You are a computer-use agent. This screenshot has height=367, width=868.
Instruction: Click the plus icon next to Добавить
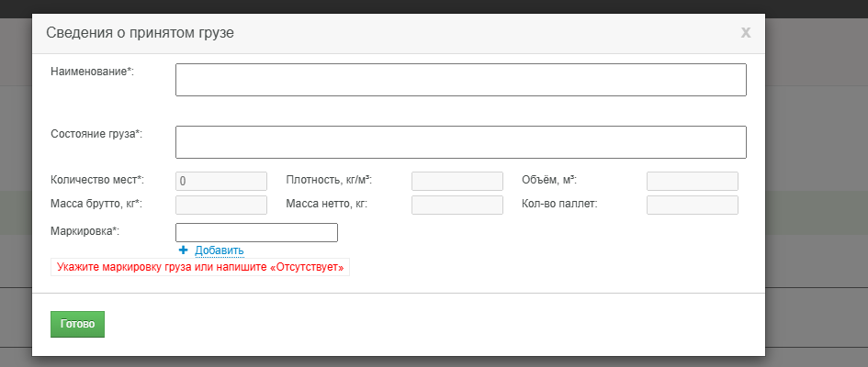pyautogui.click(x=184, y=250)
